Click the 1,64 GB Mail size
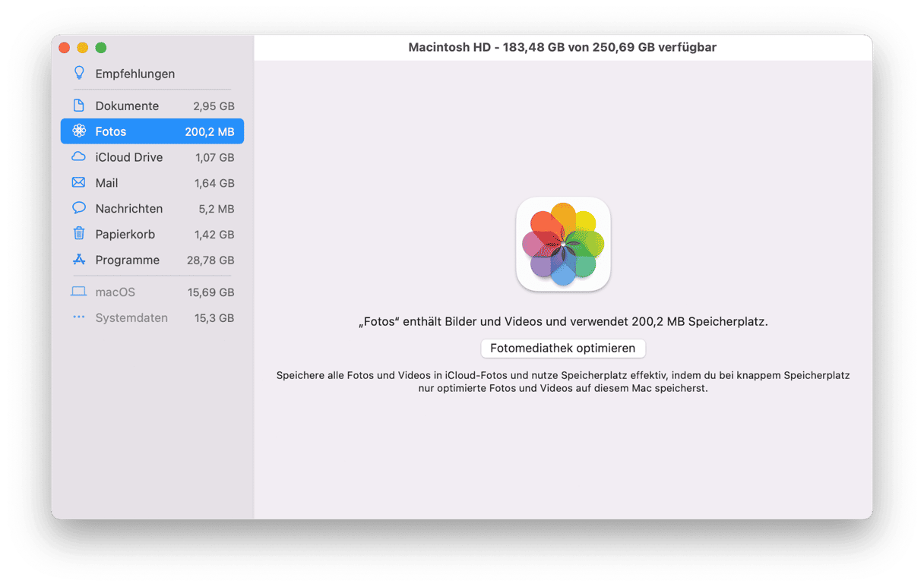Viewport: 924px width, 587px height. pyautogui.click(x=215, y=183)
